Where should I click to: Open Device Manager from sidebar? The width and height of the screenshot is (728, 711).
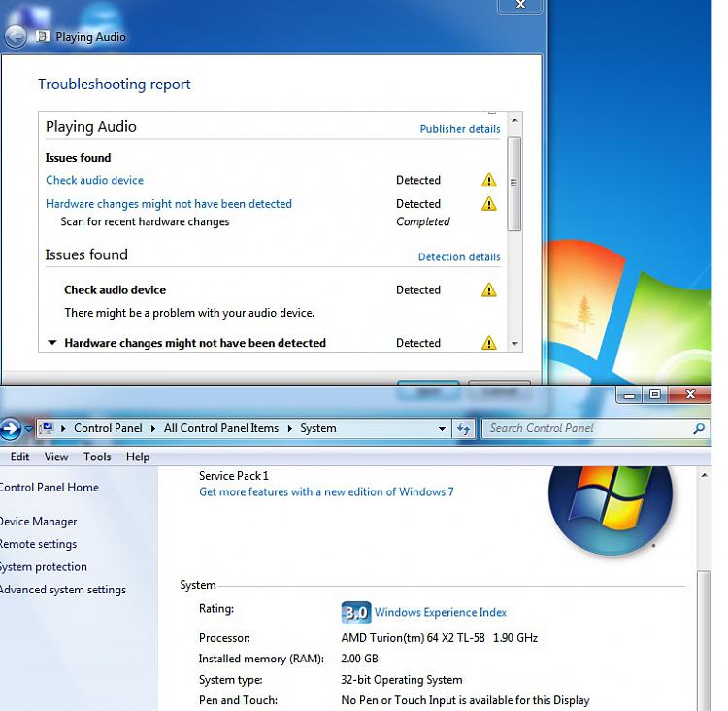click(x=38, y=522)
